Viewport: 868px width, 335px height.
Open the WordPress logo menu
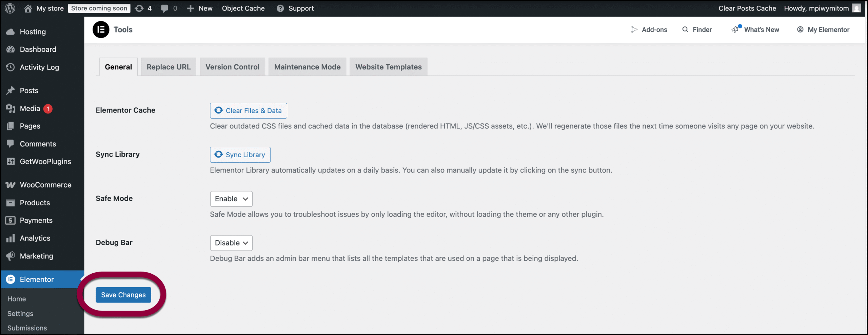point(10,8)
